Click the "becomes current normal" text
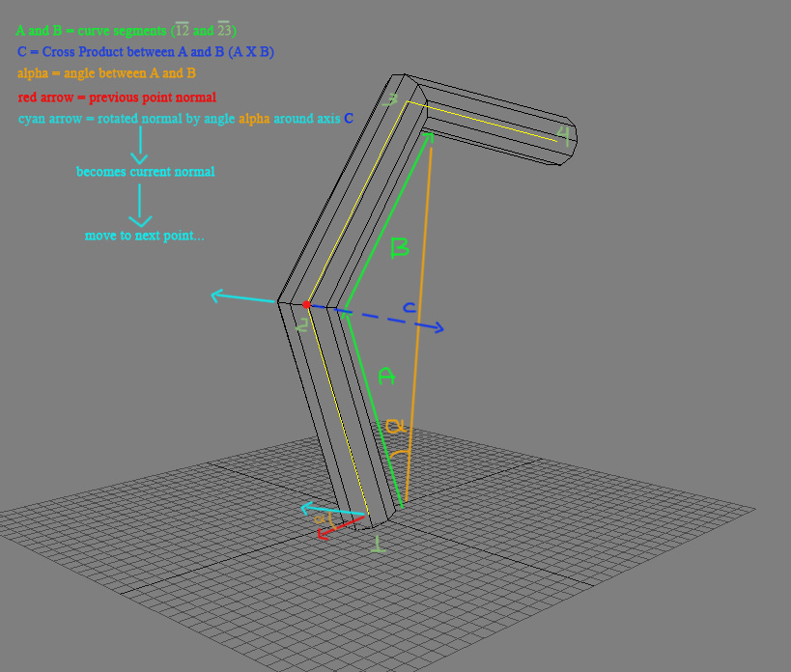 [x=145, y=172]
